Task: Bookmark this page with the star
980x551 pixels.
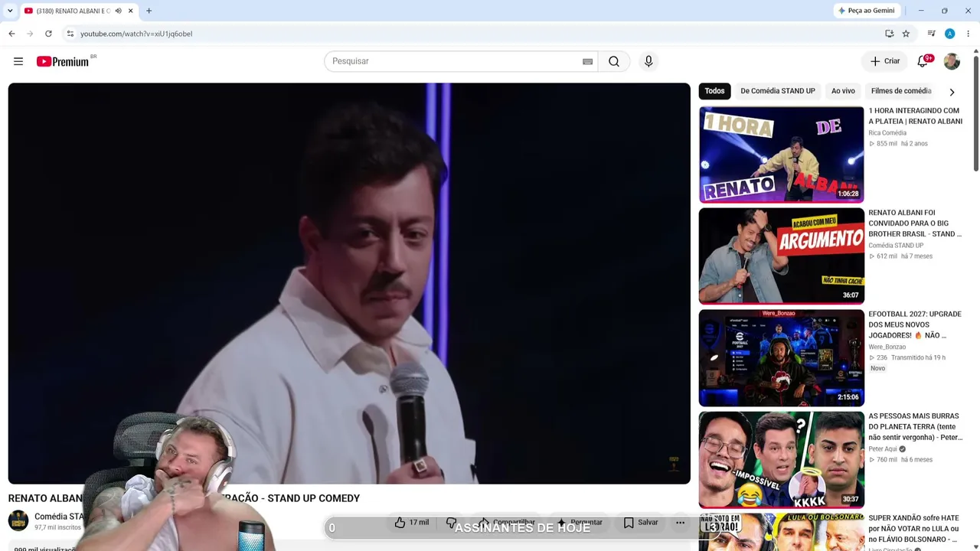Action: pos(906,34)
